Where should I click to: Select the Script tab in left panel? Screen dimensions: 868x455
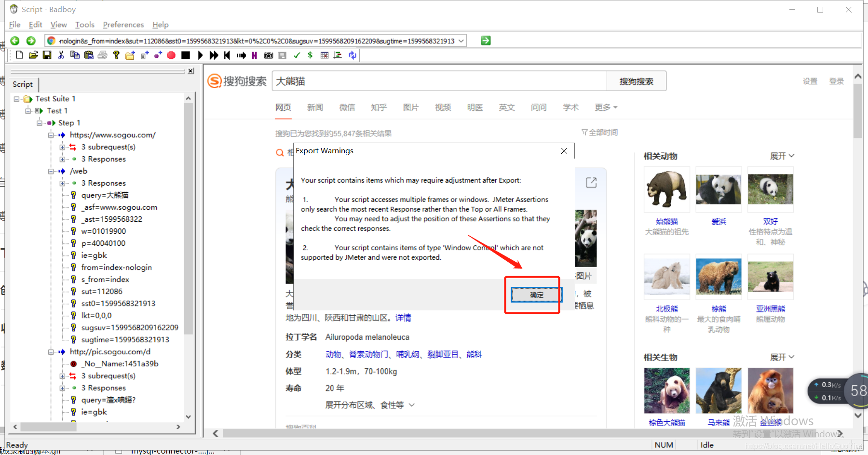pyautogui.click(x=23, y=84)
